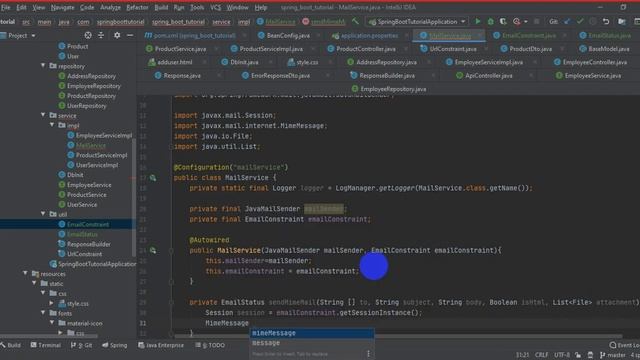This screenshot has height=360, width=640.
Task: Collapse the fonts folder
Action: pyautogui.click(x=43, y=313)
